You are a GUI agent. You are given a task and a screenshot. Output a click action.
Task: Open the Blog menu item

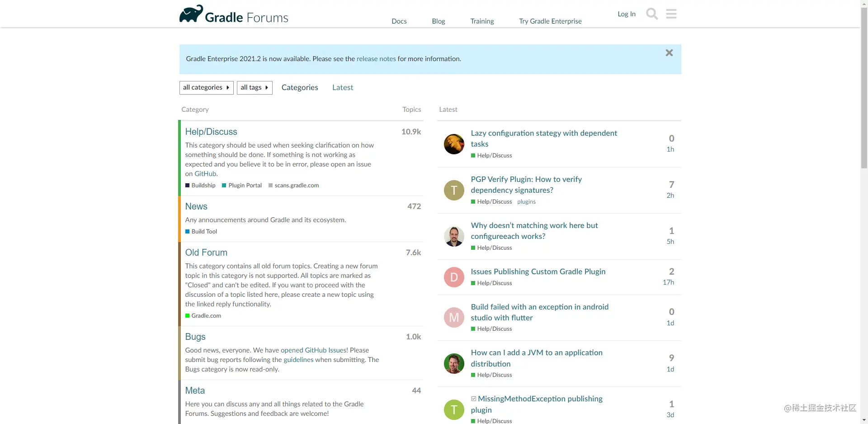[x=439, y=21]
